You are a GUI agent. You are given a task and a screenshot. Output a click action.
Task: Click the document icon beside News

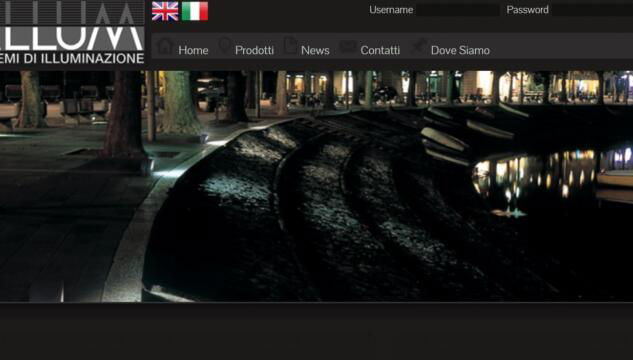pyautogui.click(x=291, y=45)
